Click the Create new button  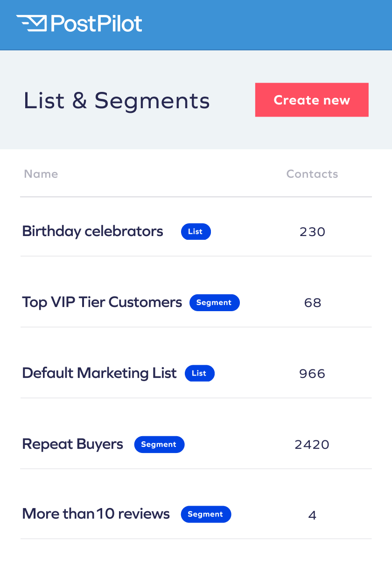312,100
